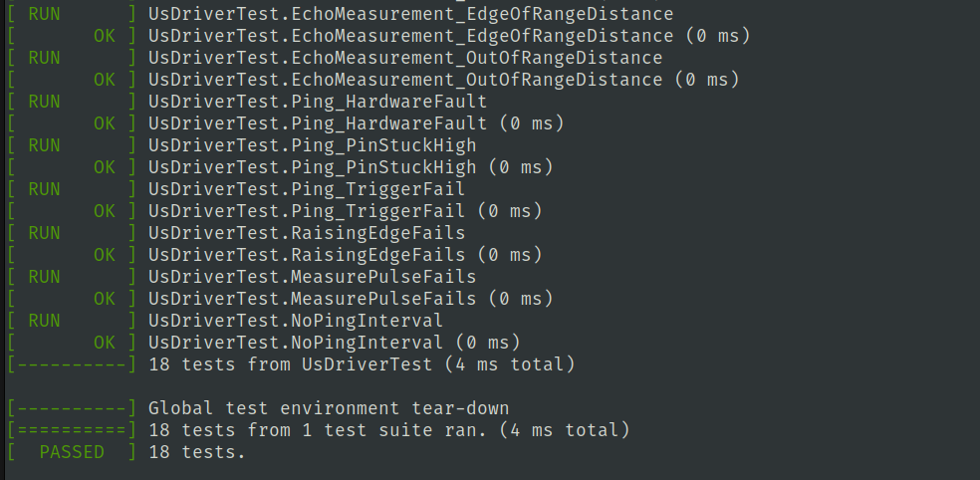Click the "18 tests from 1 test suite ran" line
This screenshot has width=980, height=480.
coord(388,430)
